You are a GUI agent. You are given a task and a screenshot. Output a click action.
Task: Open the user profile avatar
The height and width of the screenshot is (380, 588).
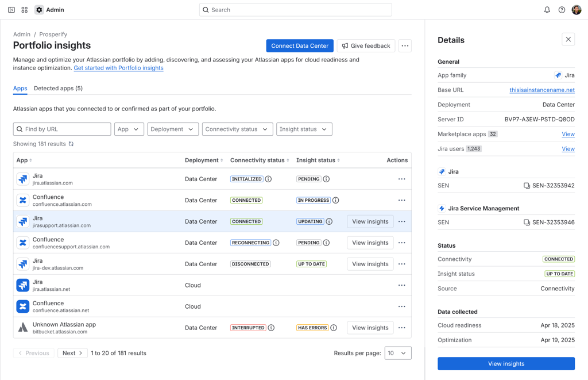[x=577, y=10]
